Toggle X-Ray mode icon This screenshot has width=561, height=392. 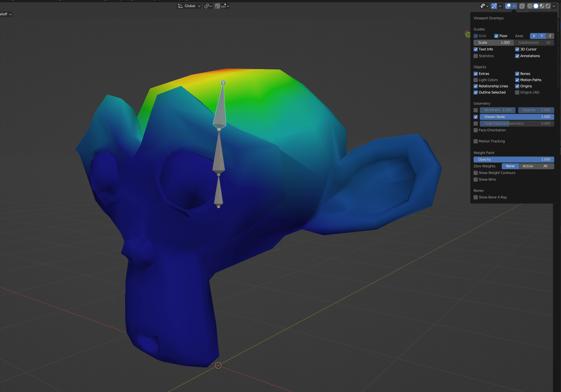pyautogui.click(x=522, y=6)
